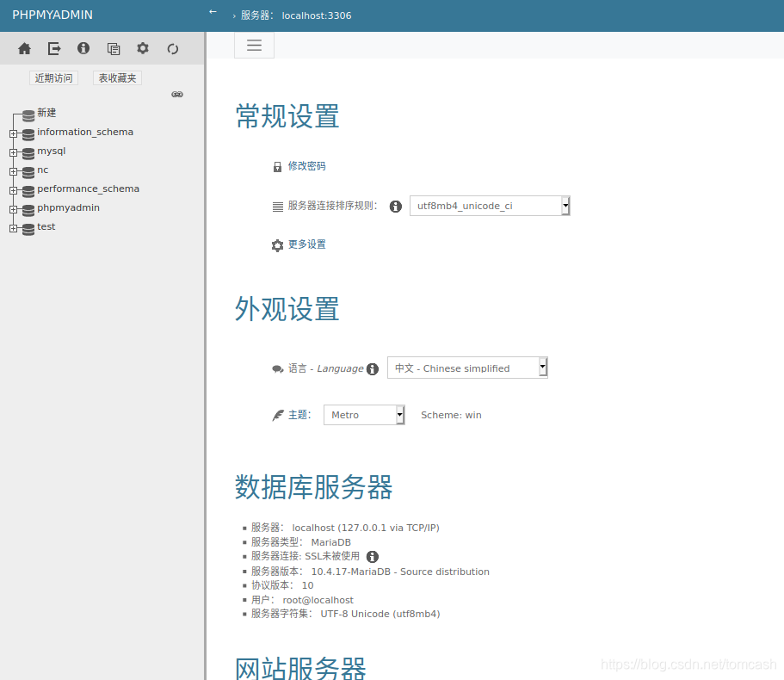Click the SSL connection info icon
This screenshot has width=784, height=680.
tap(373, 557)
